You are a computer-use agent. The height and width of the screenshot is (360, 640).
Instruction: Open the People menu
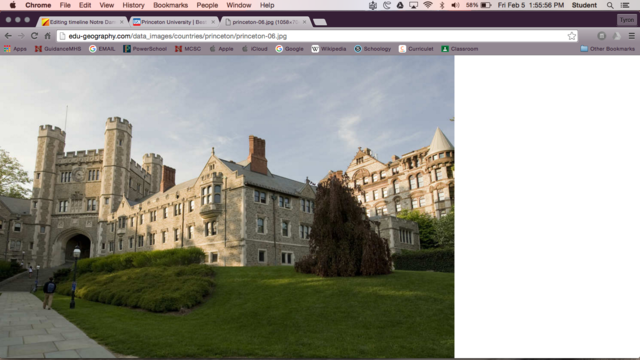coord(207,5)
